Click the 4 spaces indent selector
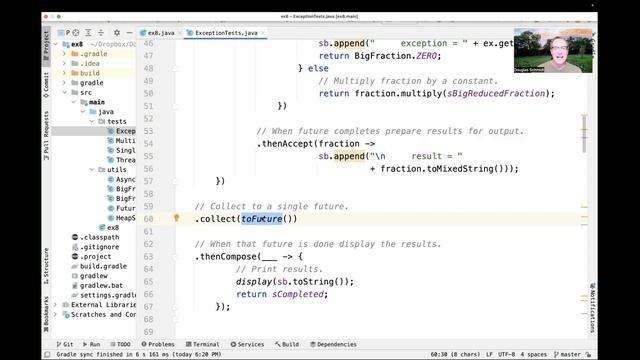The image size is (640, 360). pyautogui.click(x=533, y=354)
